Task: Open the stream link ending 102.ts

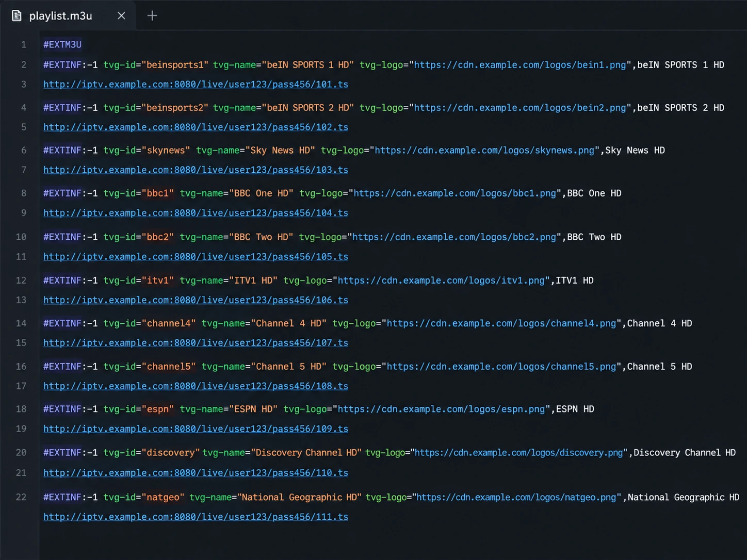Action: (x=196, y=127)
